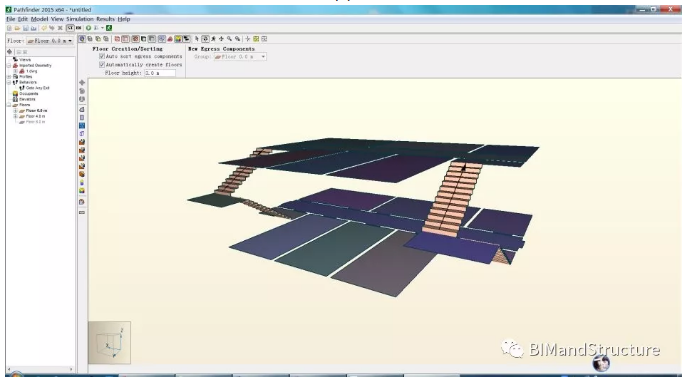Select the add single occupant tool

[82, 183]
